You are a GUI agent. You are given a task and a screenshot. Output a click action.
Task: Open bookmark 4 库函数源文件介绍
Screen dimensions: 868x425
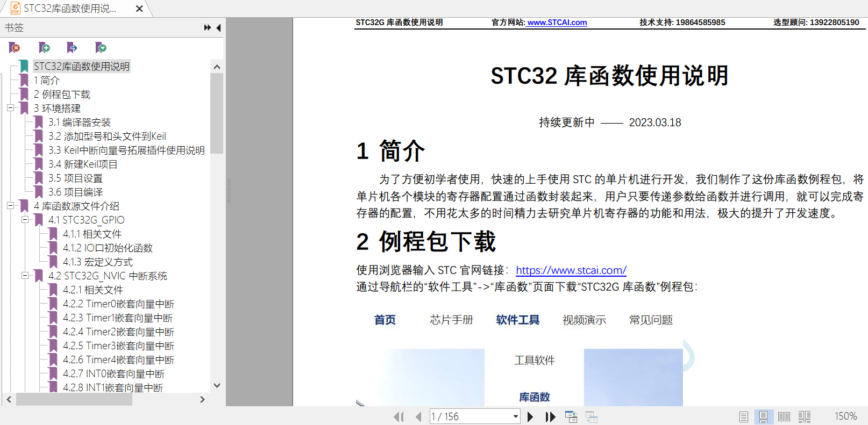(x=76, y=206)
